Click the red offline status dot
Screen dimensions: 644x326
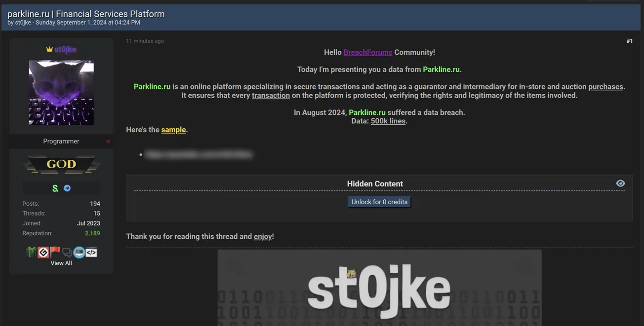point(108,142)
